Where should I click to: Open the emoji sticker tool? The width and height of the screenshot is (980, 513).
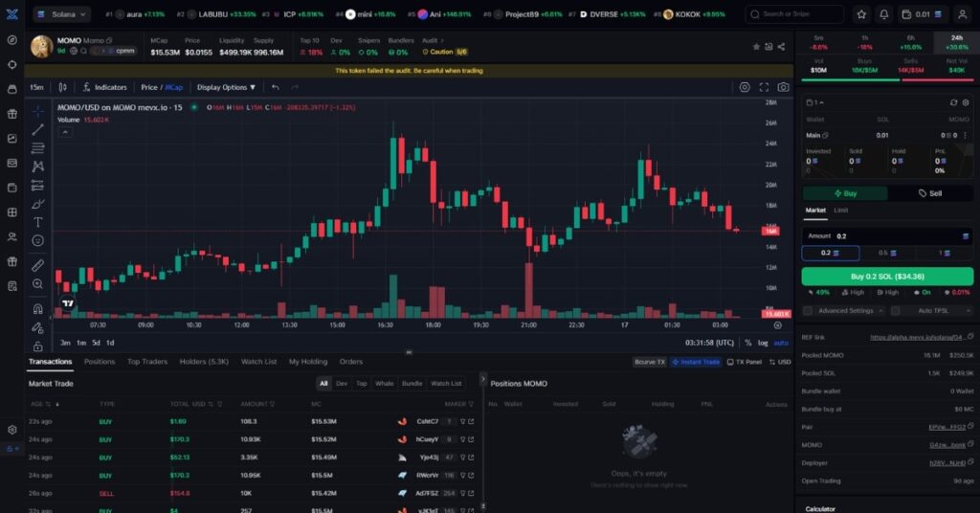38,240
